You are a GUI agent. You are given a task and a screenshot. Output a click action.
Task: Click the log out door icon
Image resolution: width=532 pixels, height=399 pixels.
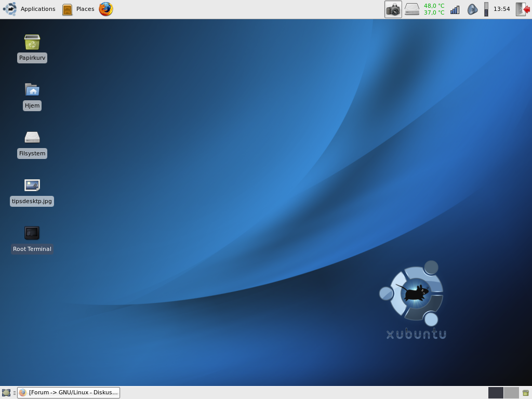point(523,9)
